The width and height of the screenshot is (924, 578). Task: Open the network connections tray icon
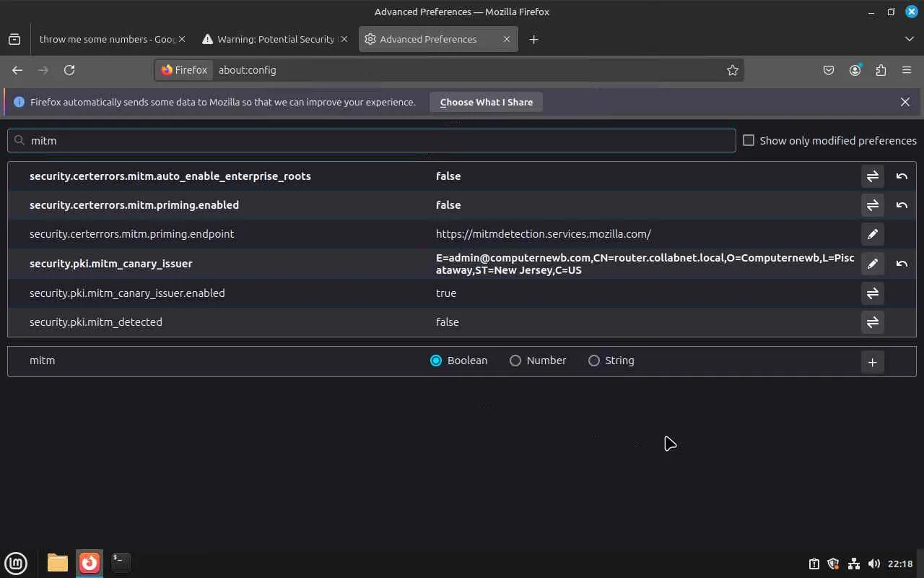point(853,564)
